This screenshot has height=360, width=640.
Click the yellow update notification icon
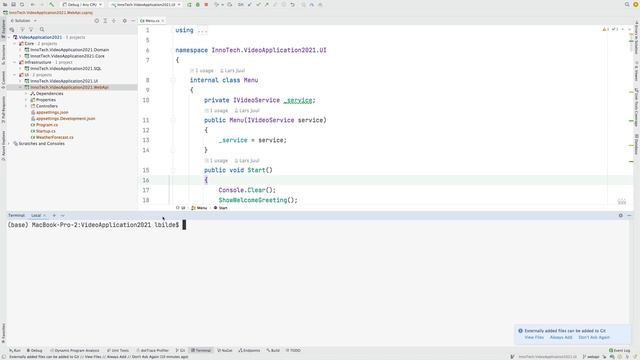(x=636, y=4)
